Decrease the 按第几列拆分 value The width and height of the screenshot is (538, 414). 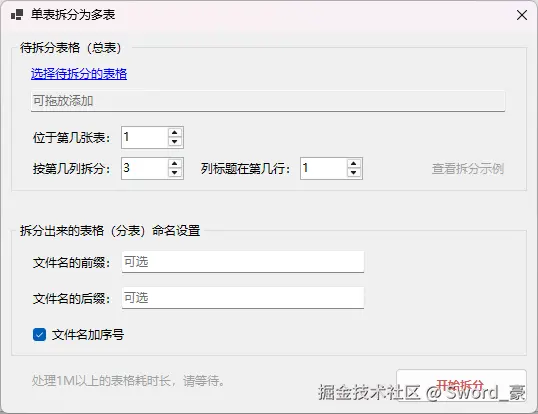175,173
